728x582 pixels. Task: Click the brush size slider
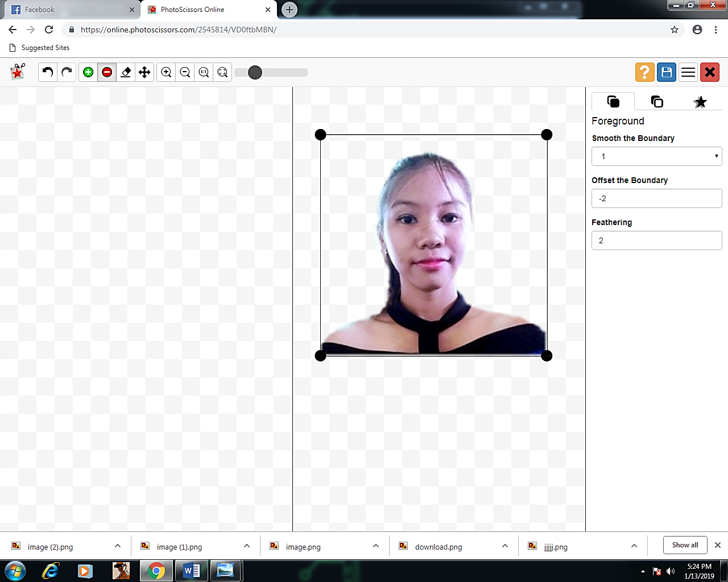point(271,72)
